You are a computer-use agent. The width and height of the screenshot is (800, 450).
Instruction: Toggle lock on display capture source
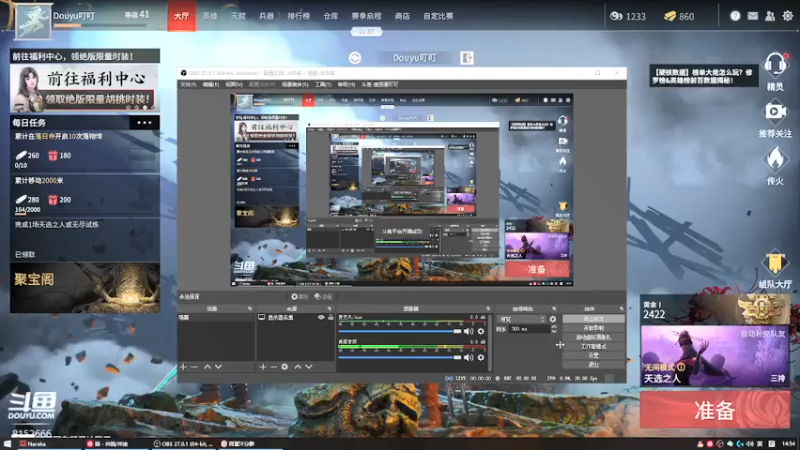pos(330,317)
